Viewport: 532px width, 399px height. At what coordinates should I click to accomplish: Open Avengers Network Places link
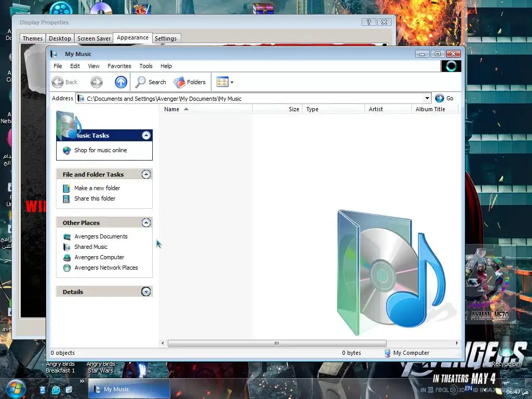point(106,268)
